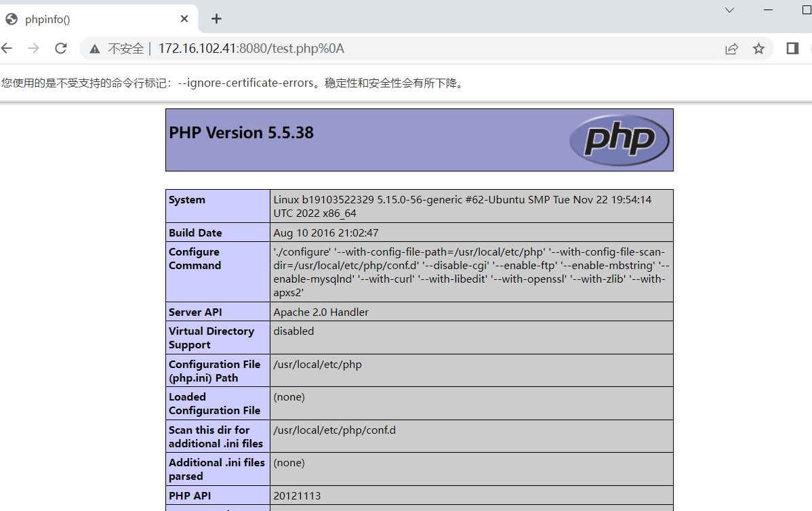The height and width of the screenshot is (511, 812).
Task: Click the Build Date label cell
Action: coord(218,232)
